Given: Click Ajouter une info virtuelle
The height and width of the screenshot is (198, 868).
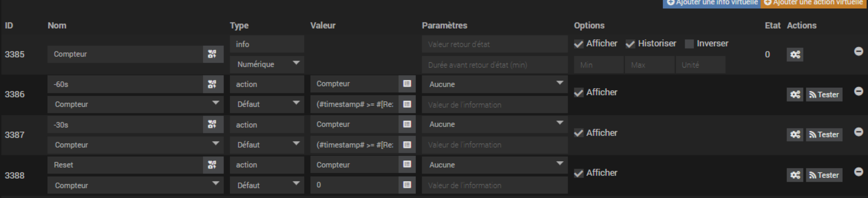Looking at the screenshot, I should point(711,3).
